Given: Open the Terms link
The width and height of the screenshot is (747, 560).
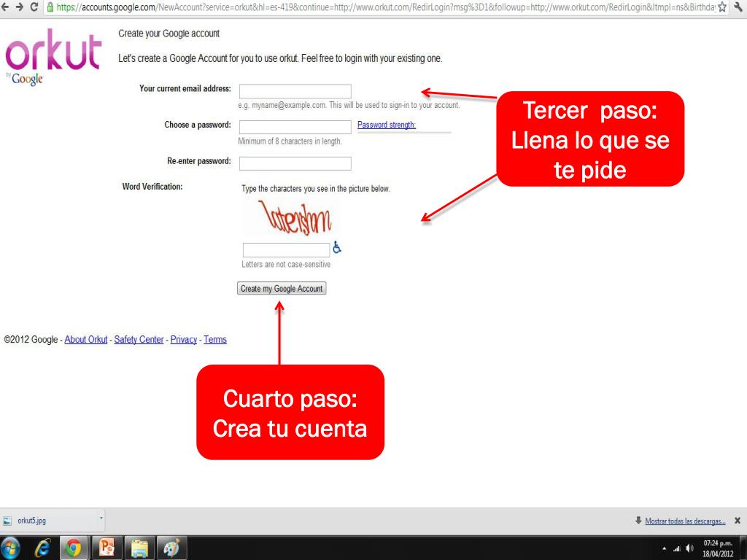Looking at the screenshot, I should 215,340.
